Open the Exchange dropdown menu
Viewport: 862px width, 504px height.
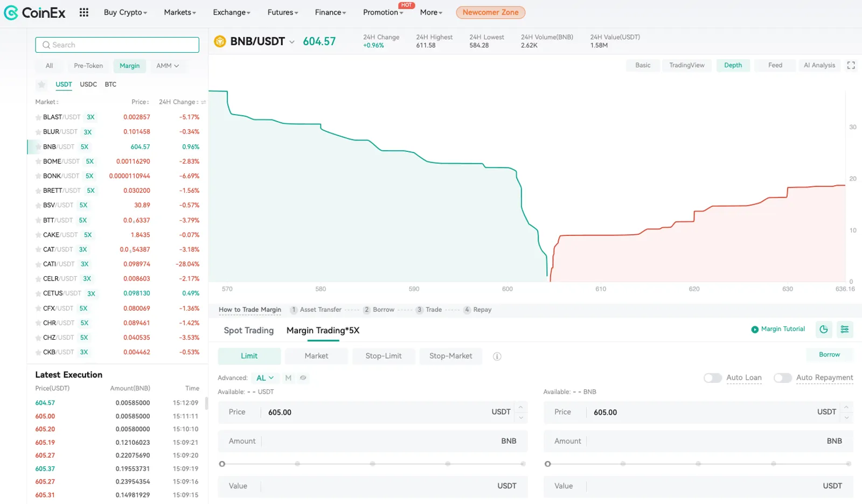[x=232, y=12]
